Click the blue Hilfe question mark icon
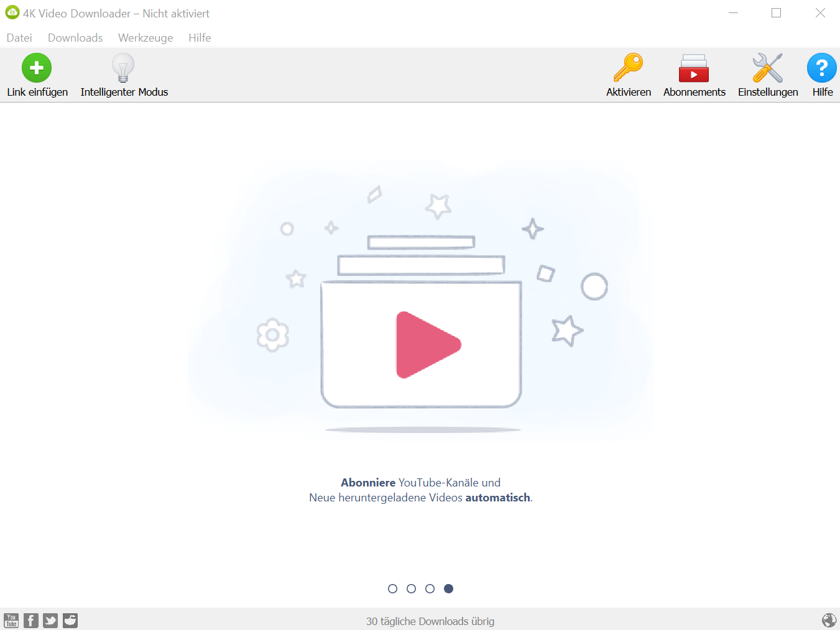840x630 pixels. coord(822,68)
